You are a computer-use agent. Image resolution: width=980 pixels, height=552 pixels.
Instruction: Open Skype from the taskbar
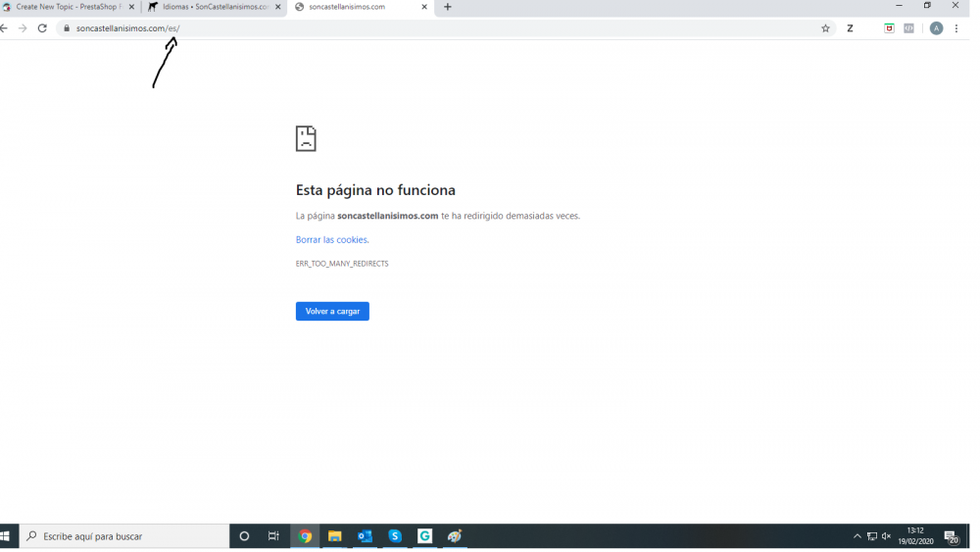[395, 536]
